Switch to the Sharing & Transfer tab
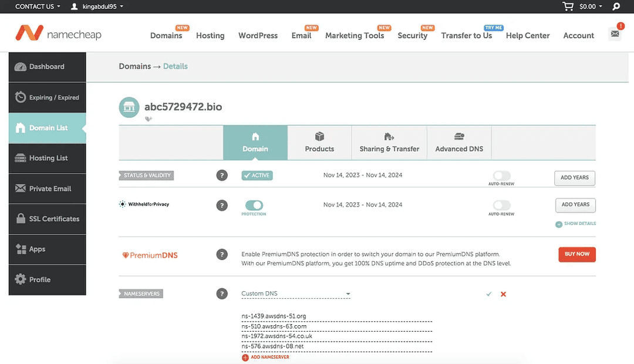This screenshot has height=364, width=634. tap(389, 143)
